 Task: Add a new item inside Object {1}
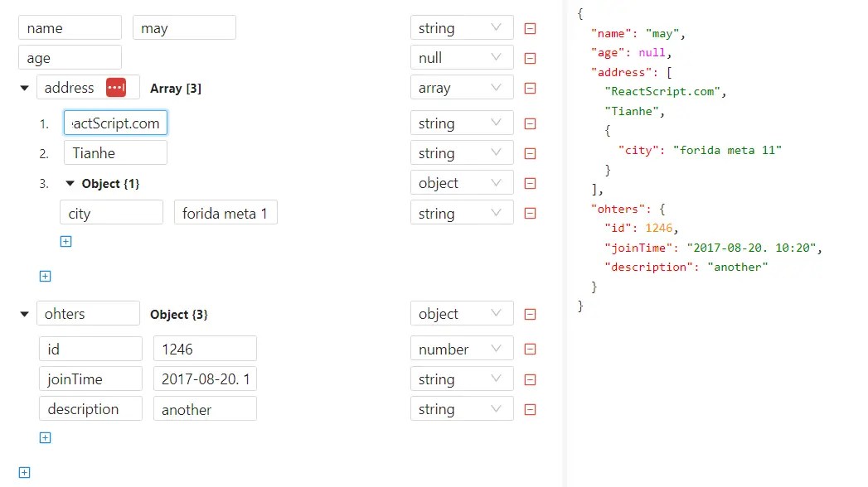(65, 241)
